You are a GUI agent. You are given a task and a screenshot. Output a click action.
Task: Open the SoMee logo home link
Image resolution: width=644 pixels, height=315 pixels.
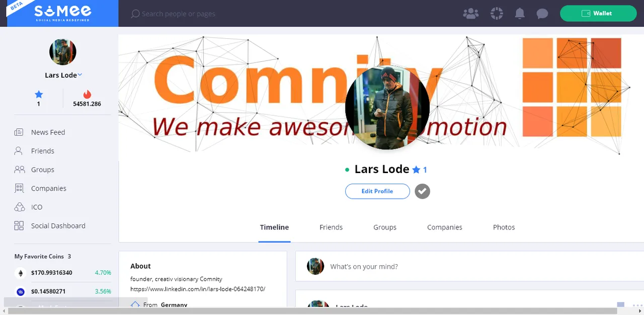(x=63, y=13)
